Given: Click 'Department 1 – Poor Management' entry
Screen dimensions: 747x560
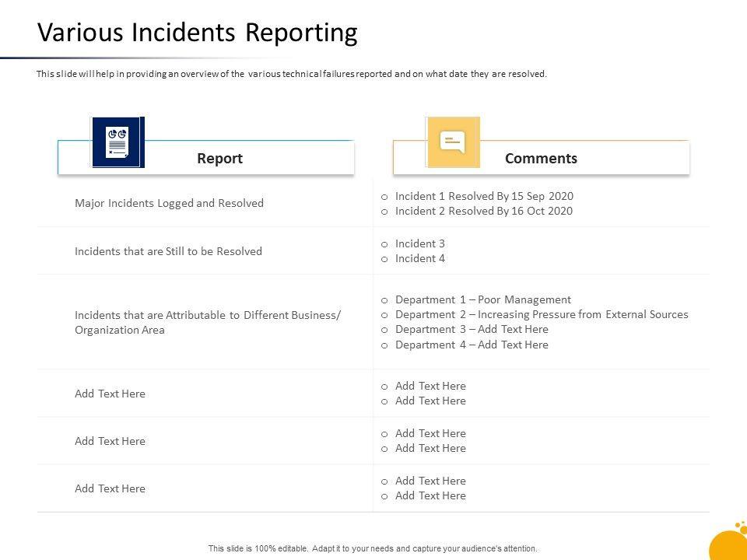Looking at the screenshot, I should 482,299.
